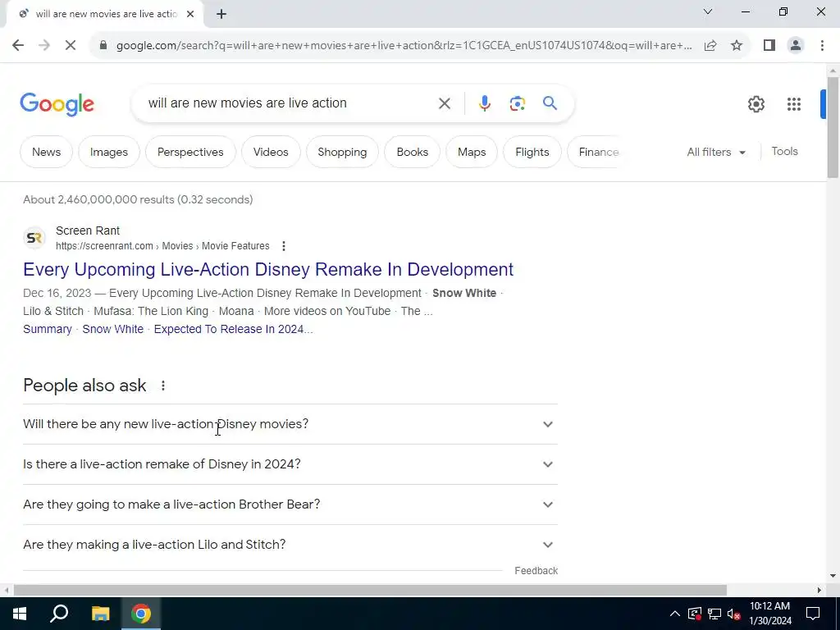Screen dimensions: 840x630
Task: Open Every Upcoming Live-Action Disney Remake link
Action: click(x=268, y=269)
